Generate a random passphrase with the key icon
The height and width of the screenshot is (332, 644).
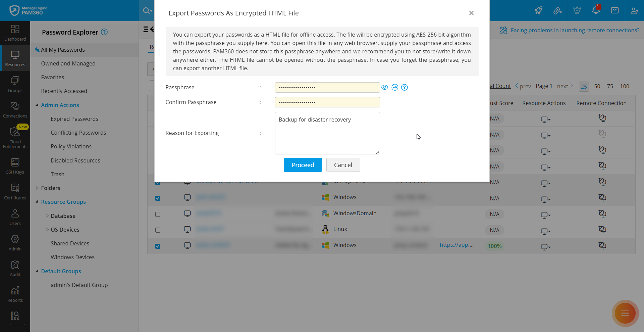(395, 87)
